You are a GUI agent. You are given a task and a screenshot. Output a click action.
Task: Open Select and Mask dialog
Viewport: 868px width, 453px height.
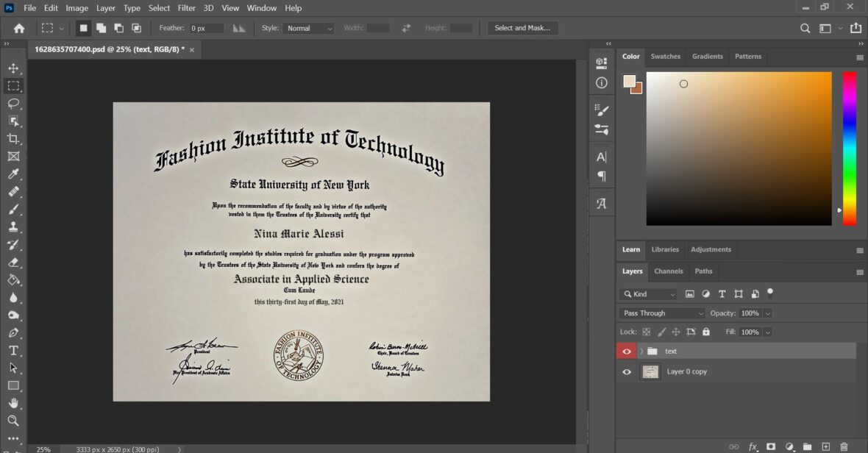click(523, 28)
